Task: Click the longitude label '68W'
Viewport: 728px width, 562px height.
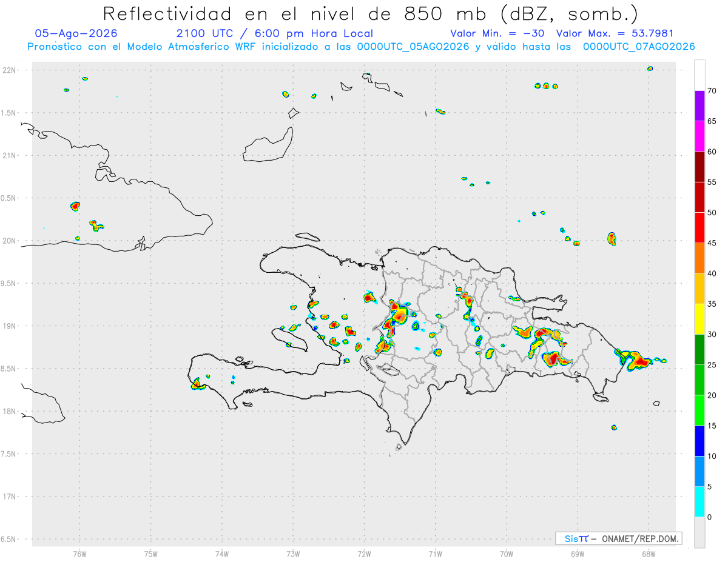Action: 649,554
